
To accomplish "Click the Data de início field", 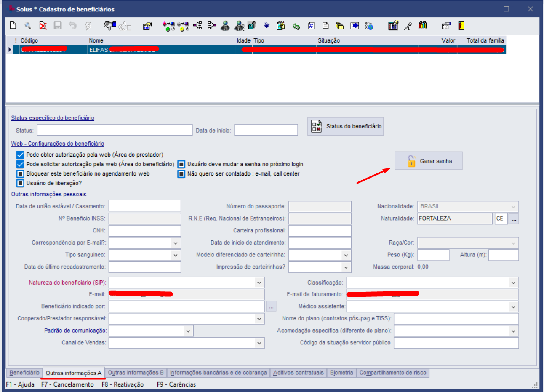I will coord(266,130).
